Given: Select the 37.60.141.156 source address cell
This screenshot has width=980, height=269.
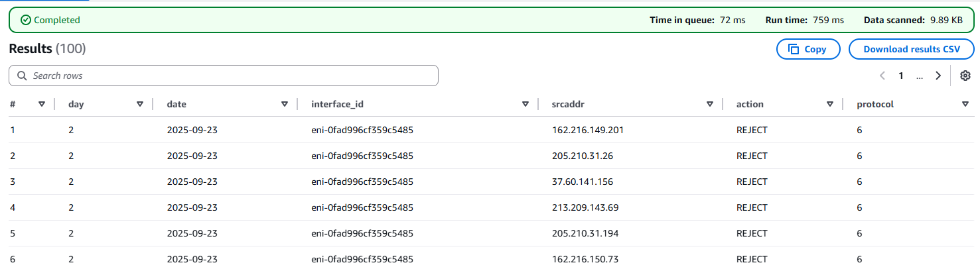Looking at the screenshot, I should 582,182.
